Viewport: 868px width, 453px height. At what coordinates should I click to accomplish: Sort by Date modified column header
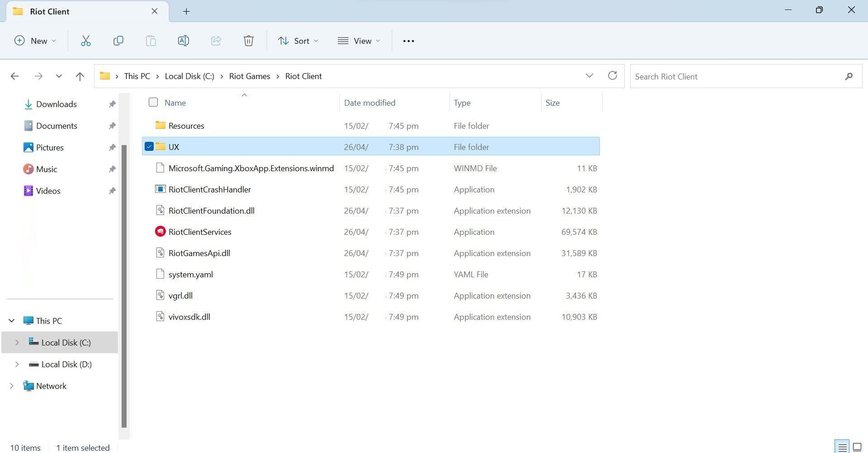pyautogui.click(x=369, y=103)
